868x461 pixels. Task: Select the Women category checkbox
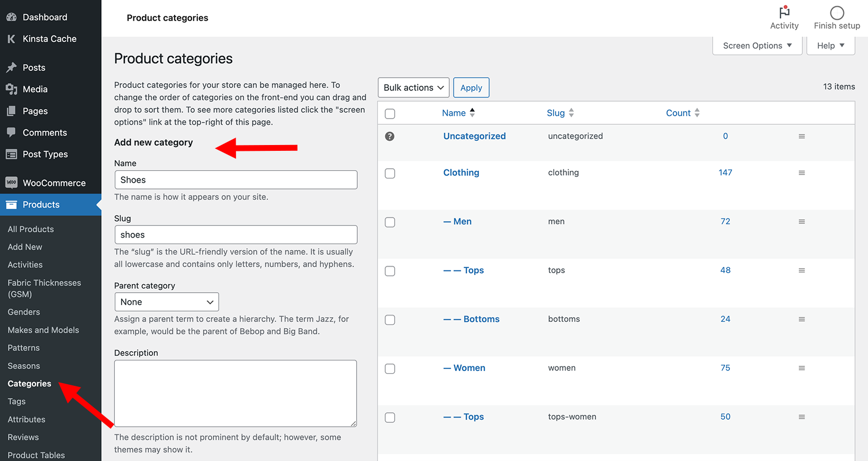pos(390,369)
